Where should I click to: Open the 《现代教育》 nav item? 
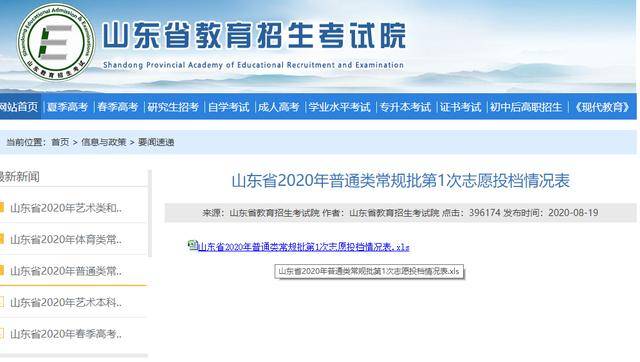click(x=602, y=107)
